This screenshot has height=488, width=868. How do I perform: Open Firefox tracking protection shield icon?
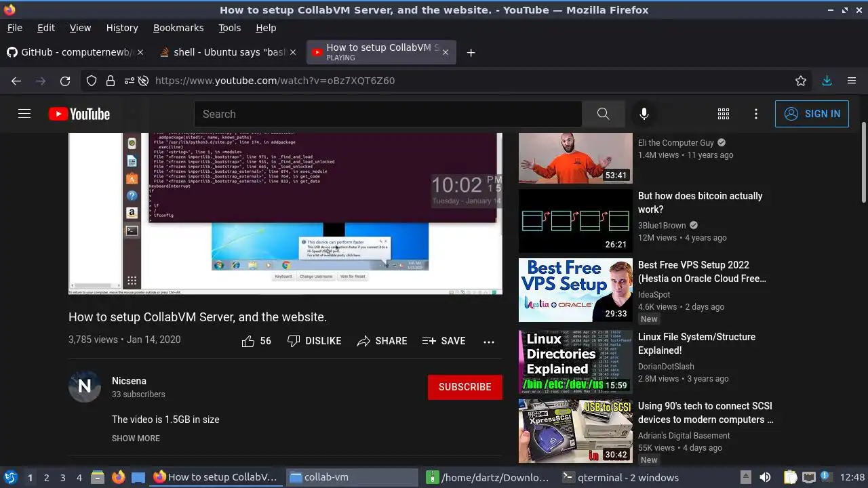tap(92, 81)
